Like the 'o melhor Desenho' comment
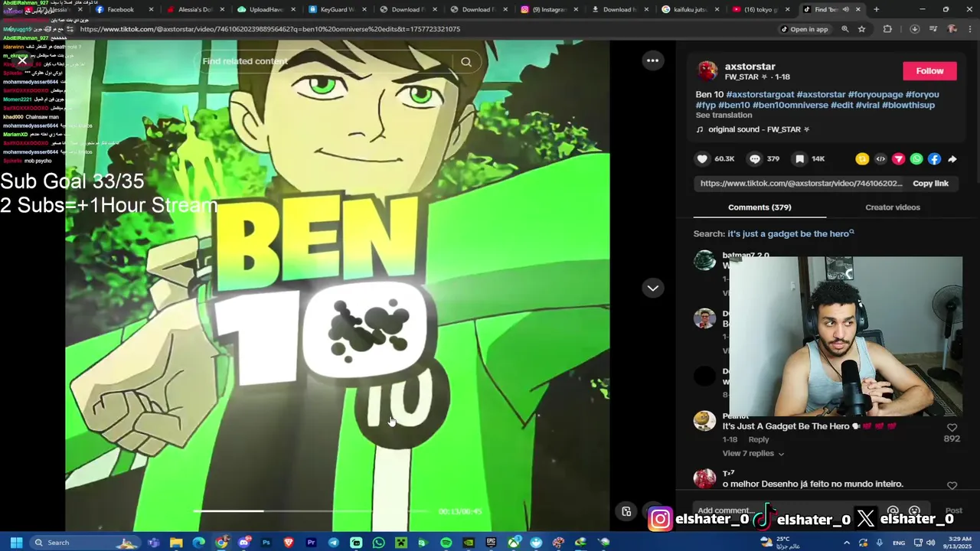The image size is (980, 551). (x=952, y=485)
